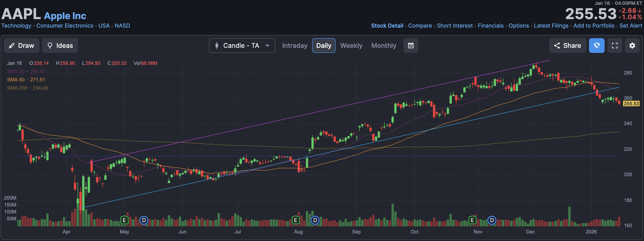Open the USA country link
The width and height of the screenshot is (644, 241).
(104, 26)
